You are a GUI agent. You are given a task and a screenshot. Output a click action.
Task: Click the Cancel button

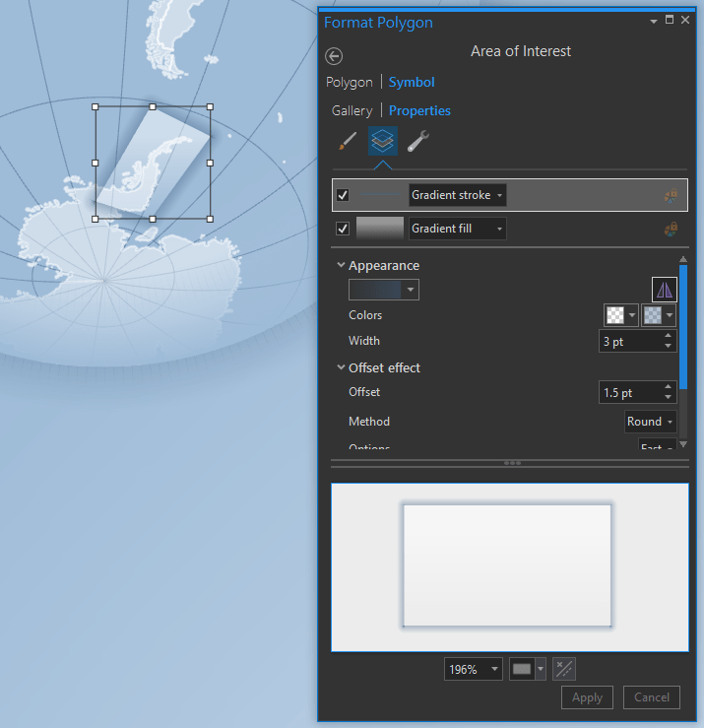coord(652,697)
